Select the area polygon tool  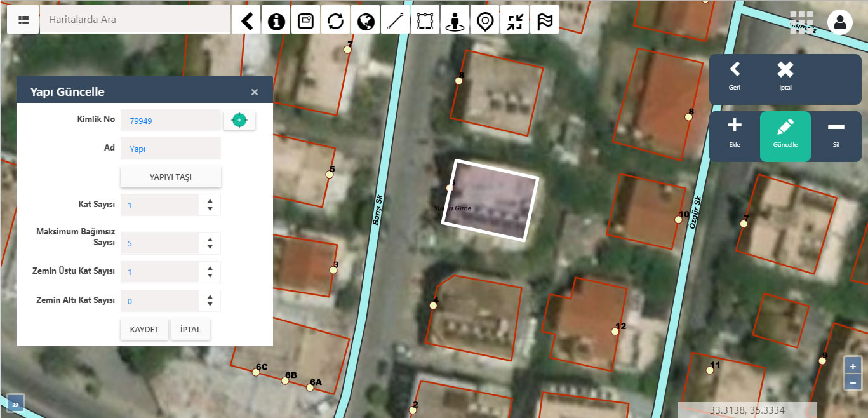425,20
